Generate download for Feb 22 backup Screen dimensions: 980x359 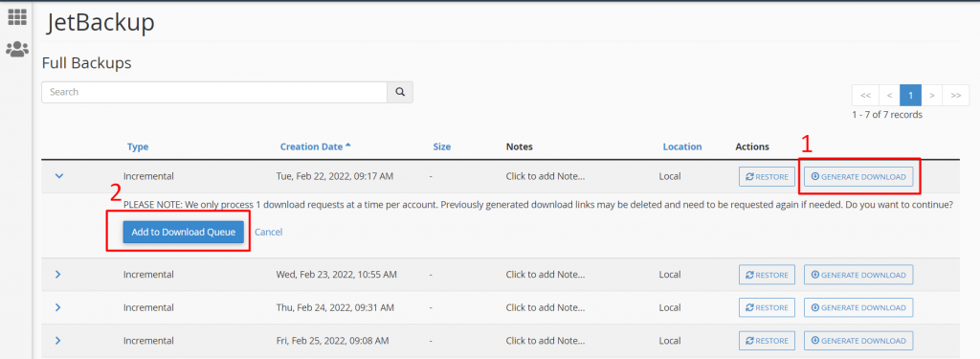[x=858, y=176]
